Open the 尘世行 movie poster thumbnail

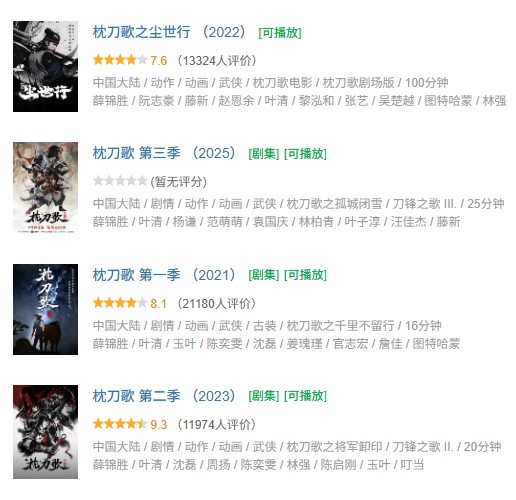point(45,66)
